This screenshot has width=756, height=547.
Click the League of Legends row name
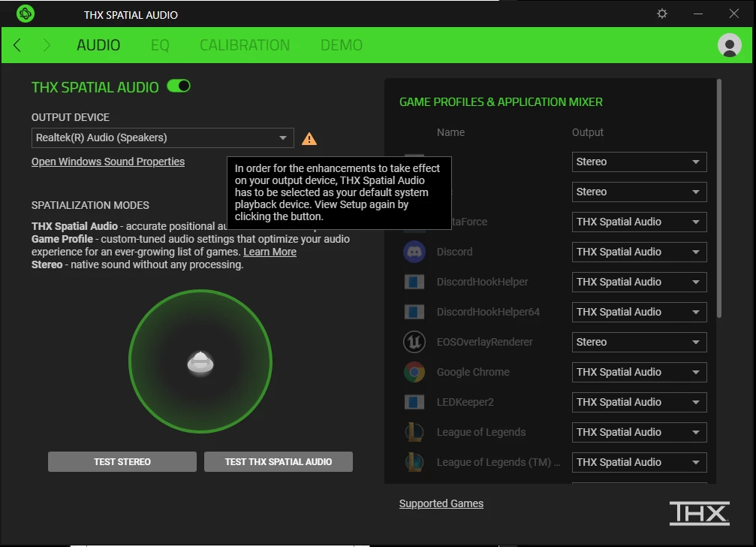point(481,432)
